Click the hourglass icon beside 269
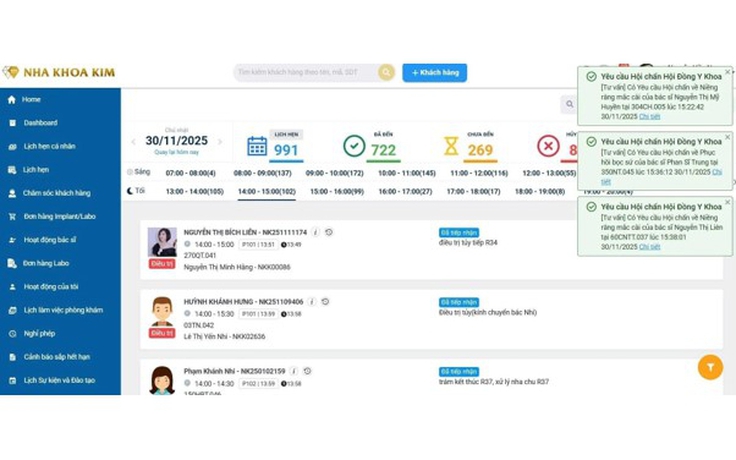Viewport: 736px width, 460px height. pyautogui.click(x=451, y=146)
